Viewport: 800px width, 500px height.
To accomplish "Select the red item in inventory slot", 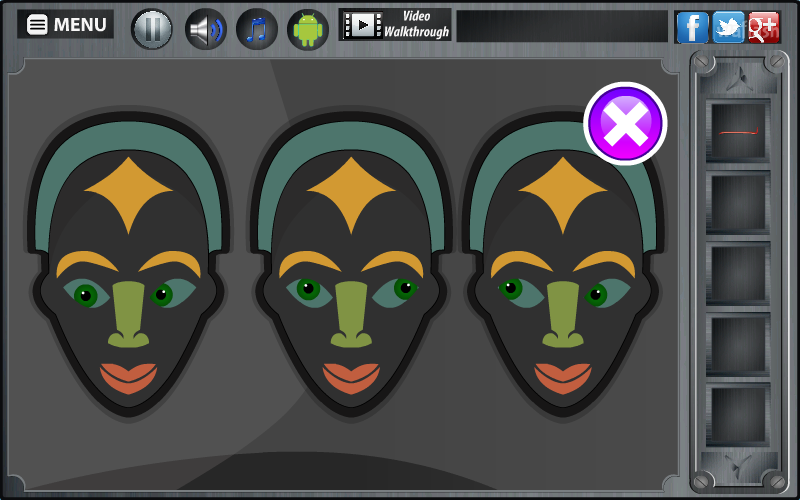I will 738,132.
